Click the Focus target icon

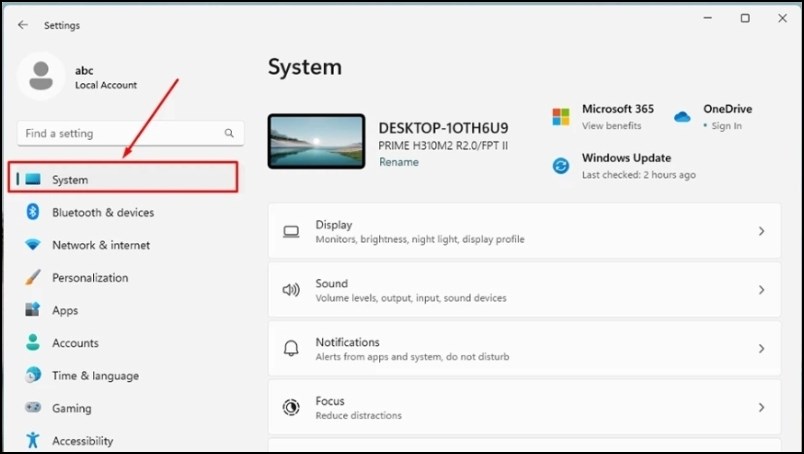[291, 407]
